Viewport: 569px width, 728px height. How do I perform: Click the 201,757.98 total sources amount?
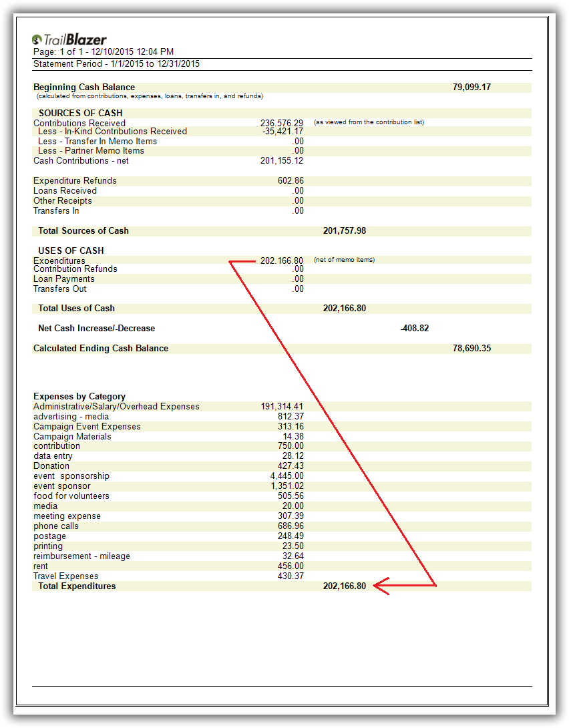point(344,231)
